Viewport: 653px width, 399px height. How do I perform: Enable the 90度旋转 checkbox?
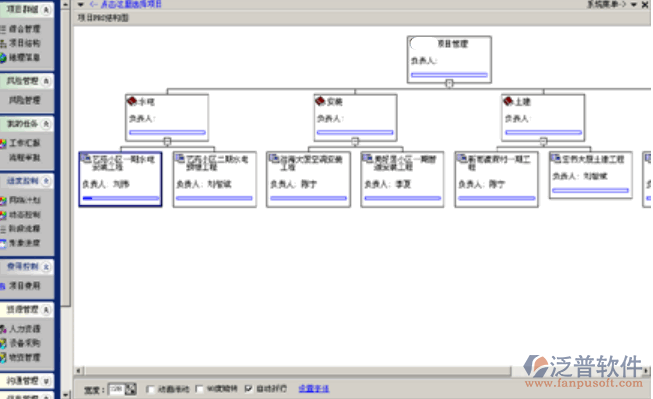[199, 389]
